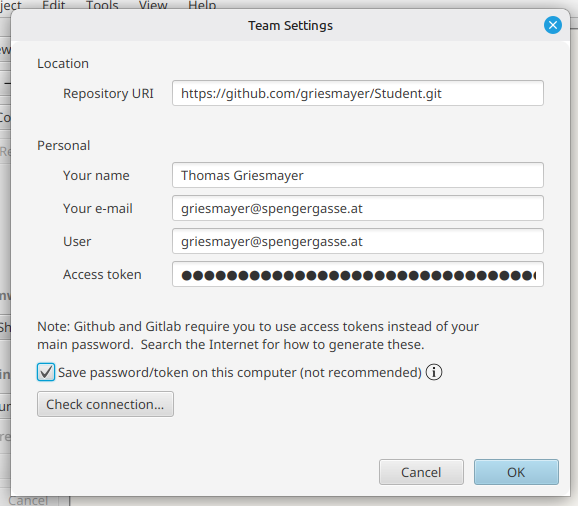Open the Tools menu
The image size is (578, 506).
[102, 5]
